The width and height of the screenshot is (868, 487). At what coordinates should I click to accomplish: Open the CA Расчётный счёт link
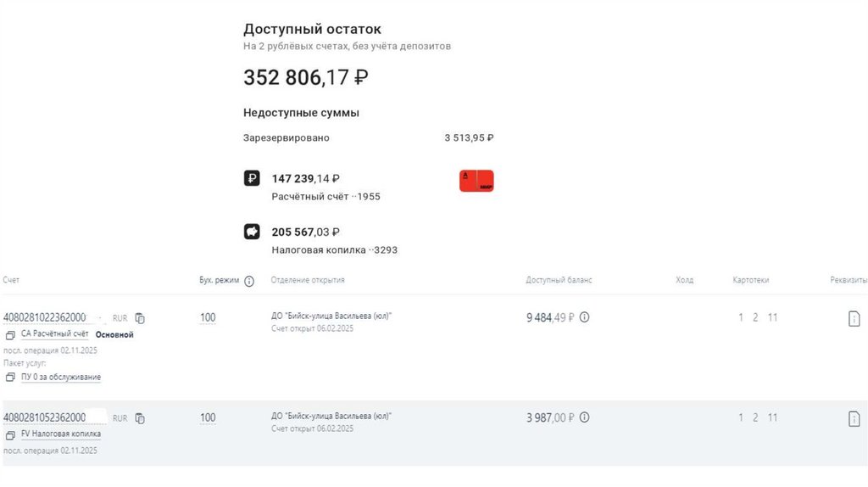(54, 334)
